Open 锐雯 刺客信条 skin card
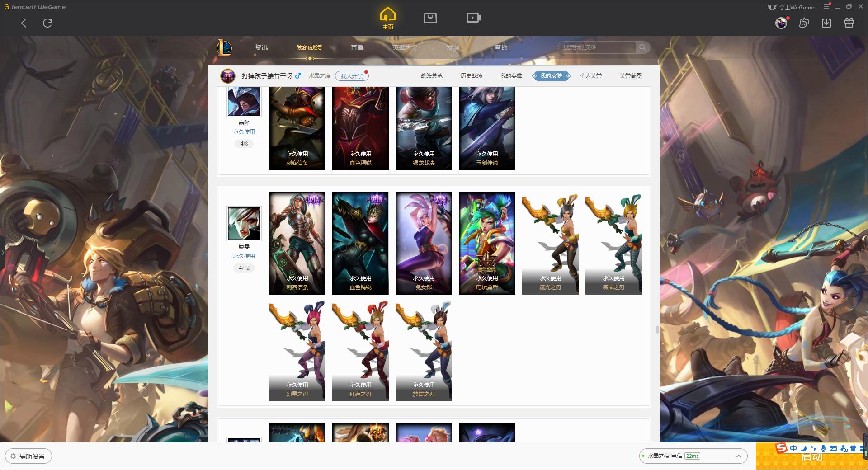Viewport: 868px width, 470px height. (297, 243)
